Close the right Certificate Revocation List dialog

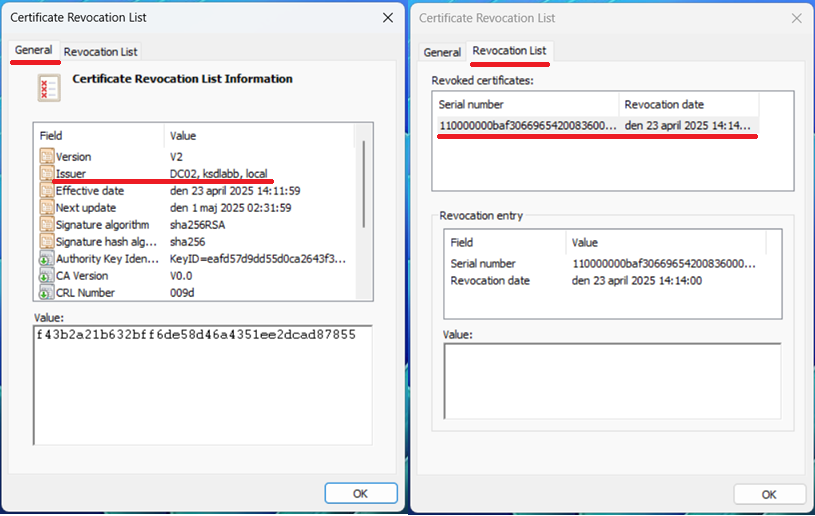[x=796, y=19]
